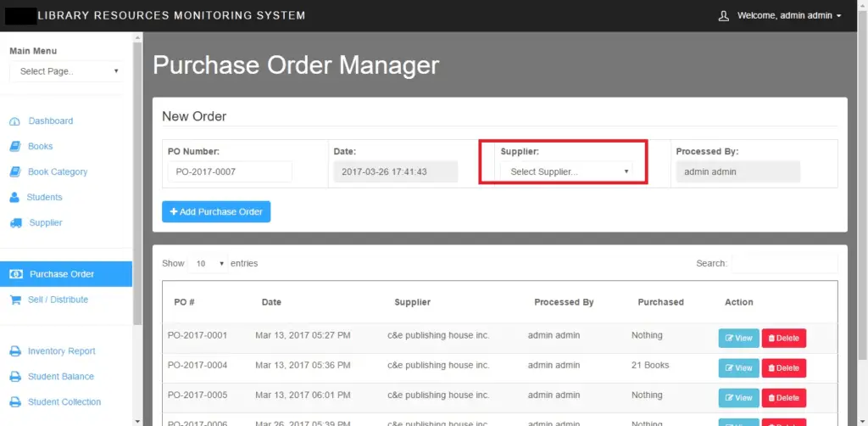Open the Student Balance report
Screen dimensions: 868x426
tap(61, 377)
